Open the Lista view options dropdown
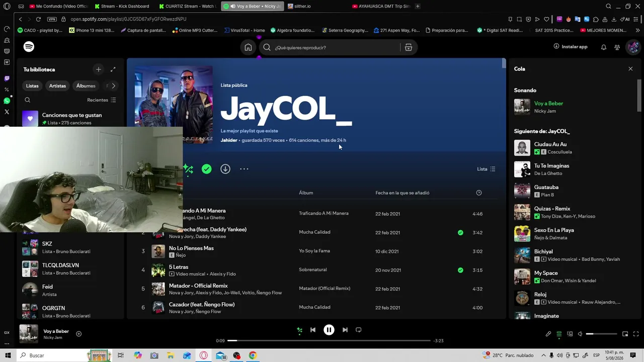Screen dimensions: 644x362 486,169
